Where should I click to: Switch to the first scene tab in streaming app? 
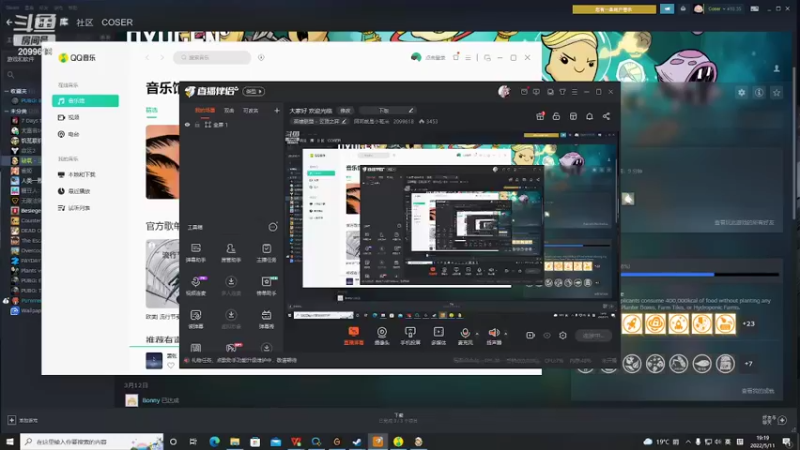tap(205, 110)
